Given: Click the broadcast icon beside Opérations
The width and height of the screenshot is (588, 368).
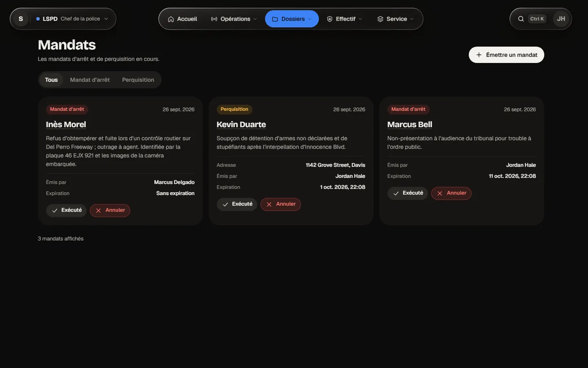Looking at the screenshot, I should pos(214,19).
